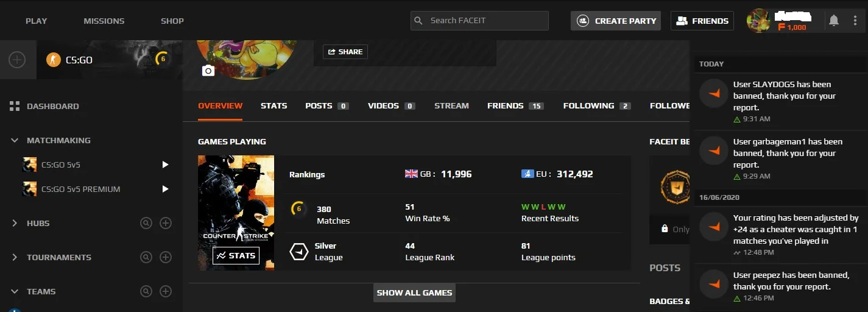Open the Videos tab

392,105
